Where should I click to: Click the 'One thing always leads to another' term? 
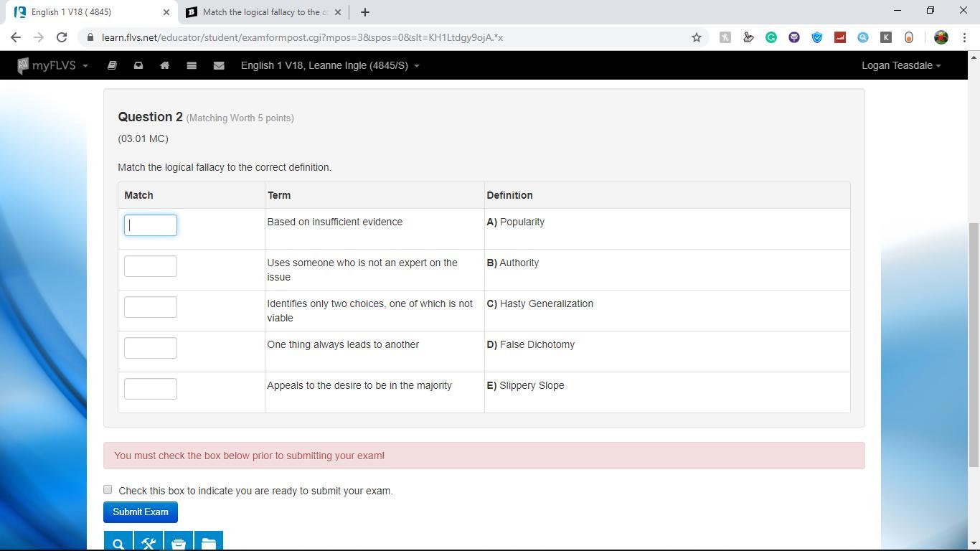[x=343, y=344]
